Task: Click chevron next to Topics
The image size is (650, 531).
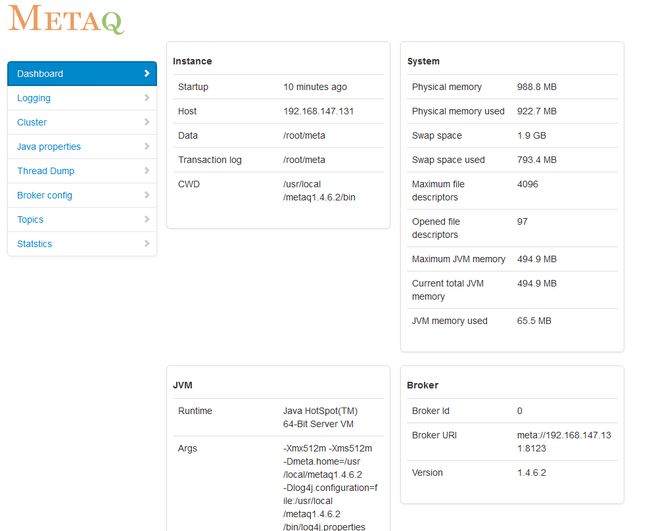Action: coord(147,219)
